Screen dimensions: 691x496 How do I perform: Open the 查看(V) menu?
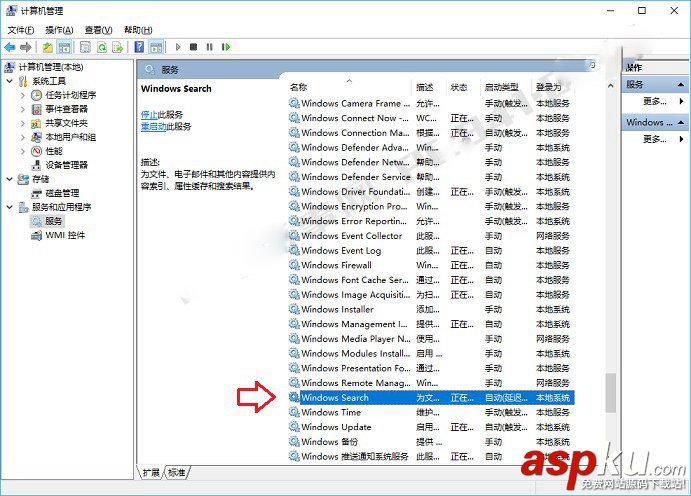click(x=98, y=30)
